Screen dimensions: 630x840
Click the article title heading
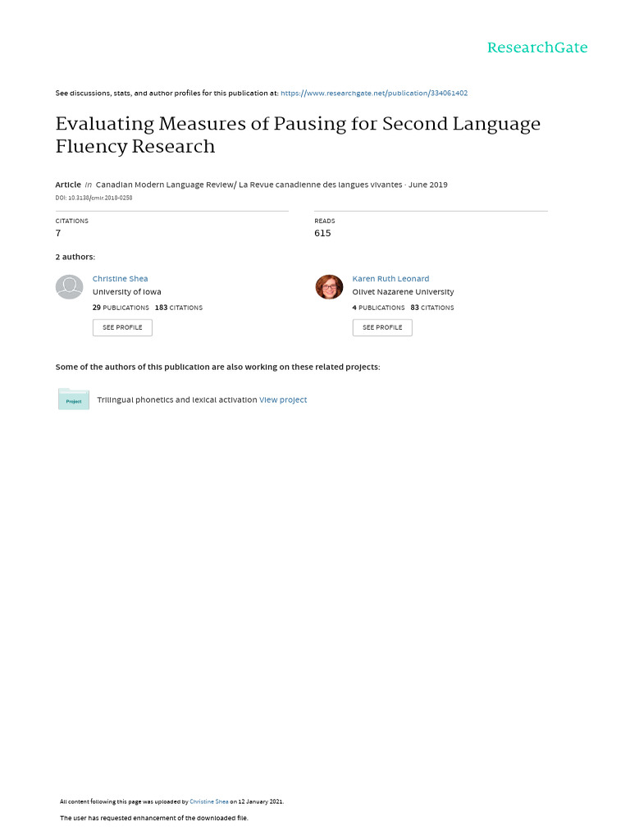coord(298,135)
